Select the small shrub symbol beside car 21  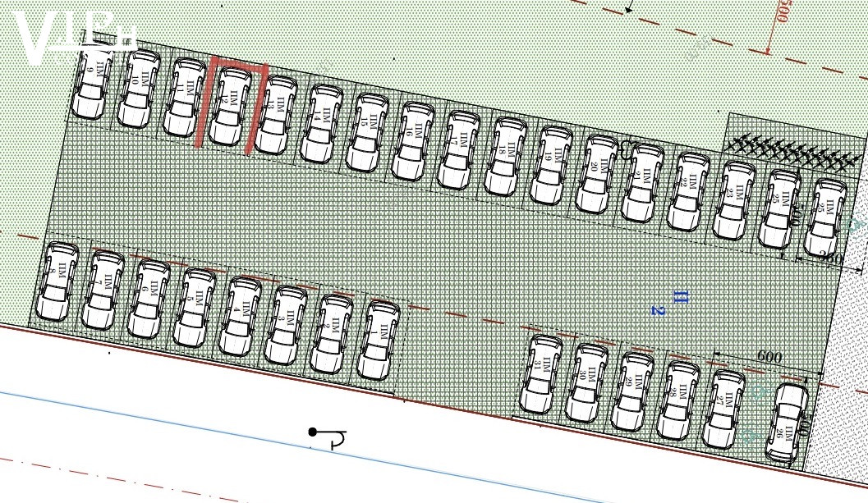(x=625, y=150)
